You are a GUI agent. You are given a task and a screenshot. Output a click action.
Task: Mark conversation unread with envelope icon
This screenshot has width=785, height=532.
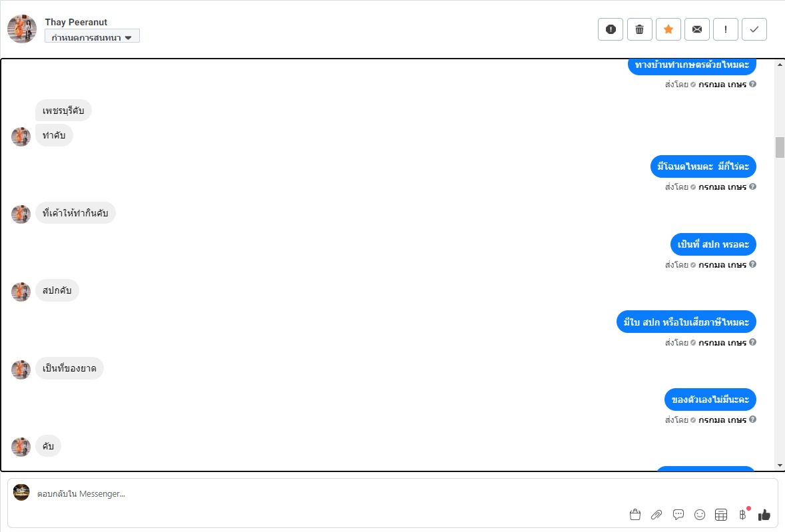coord(697,29)
